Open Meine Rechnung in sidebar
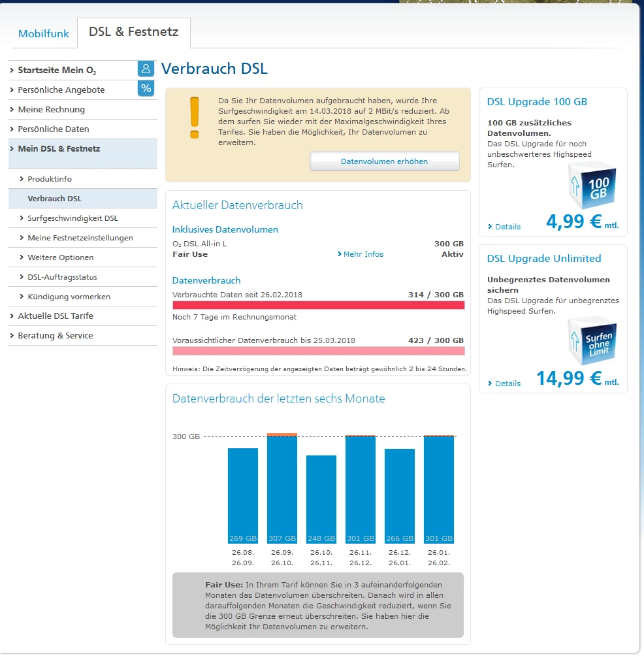 (x=83, y=110)
